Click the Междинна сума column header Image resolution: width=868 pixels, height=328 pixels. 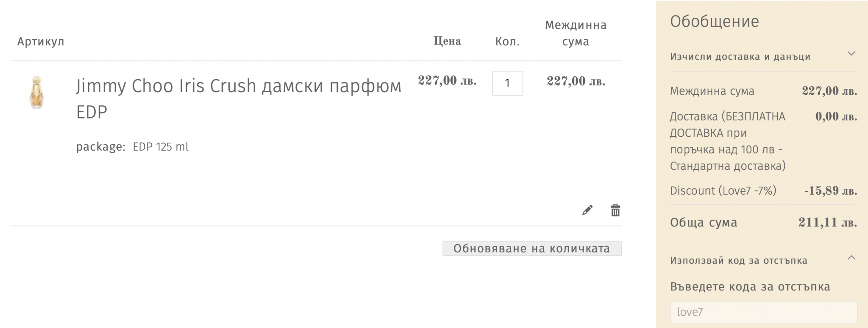576,33
